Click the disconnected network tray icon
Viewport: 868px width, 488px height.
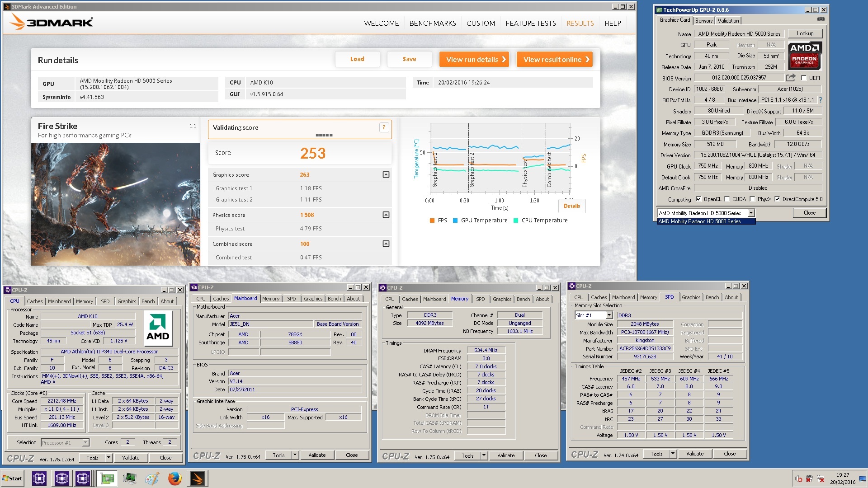[x=820, y=479]
